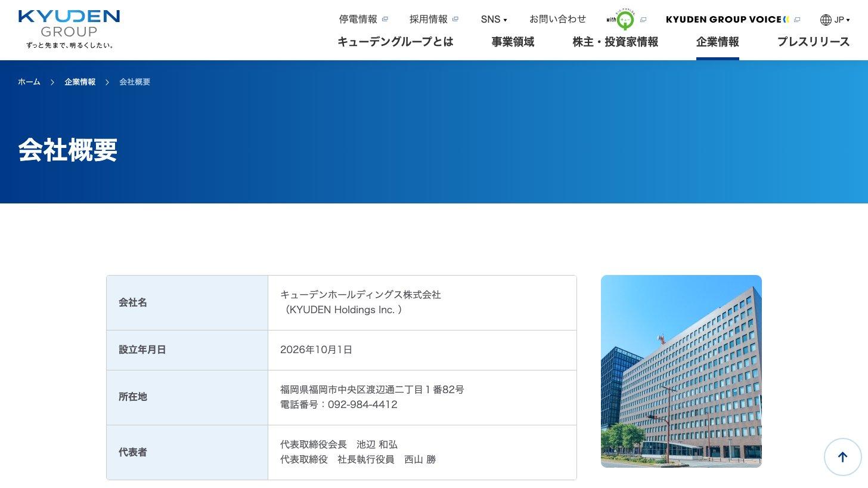Open the JP language dropdown
The image size is (868, 488).
point(842,20)
